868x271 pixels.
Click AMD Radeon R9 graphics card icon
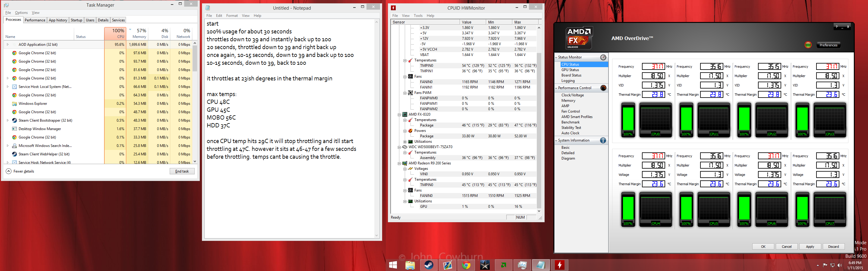pos(405,163)
